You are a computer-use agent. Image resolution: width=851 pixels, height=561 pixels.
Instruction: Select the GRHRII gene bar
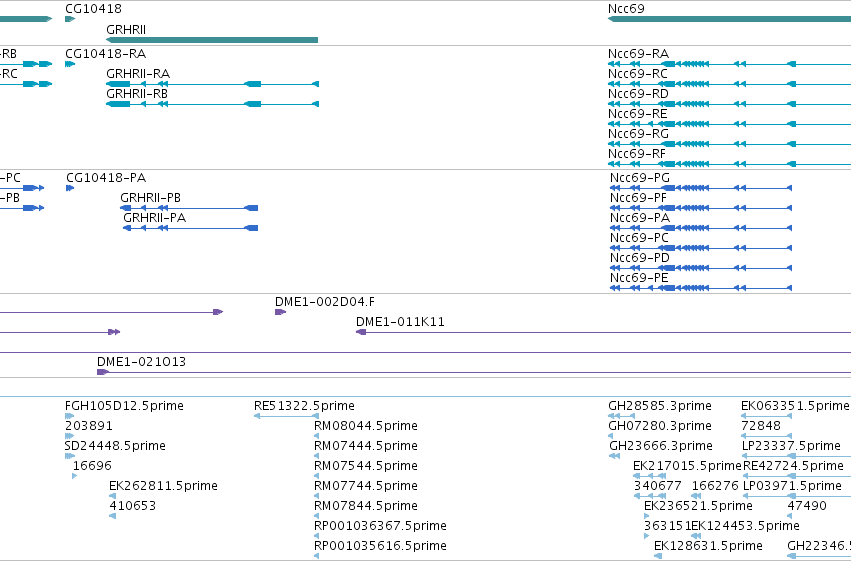click(x=212, y=40)
